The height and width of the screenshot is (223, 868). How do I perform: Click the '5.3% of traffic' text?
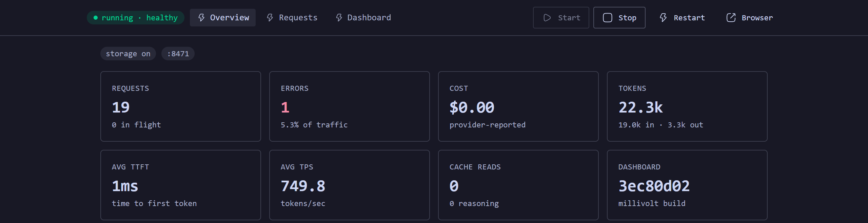click(x=314, y=125)
